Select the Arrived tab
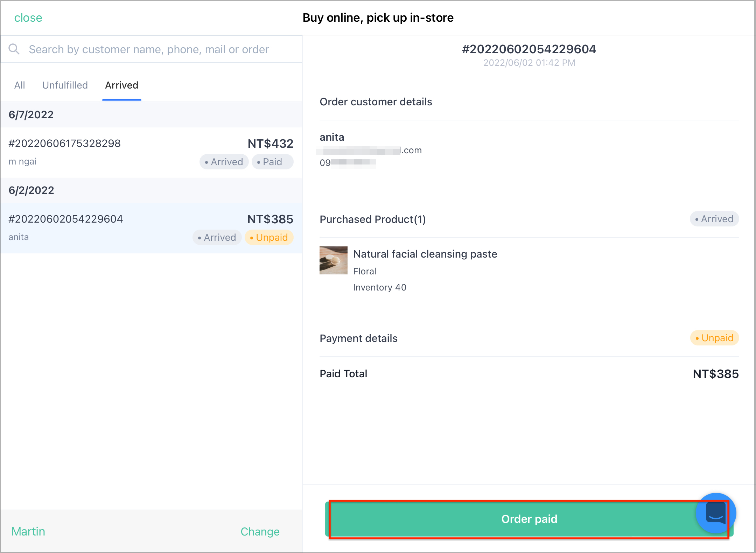756x553 pixels. (x=121, y=85)
